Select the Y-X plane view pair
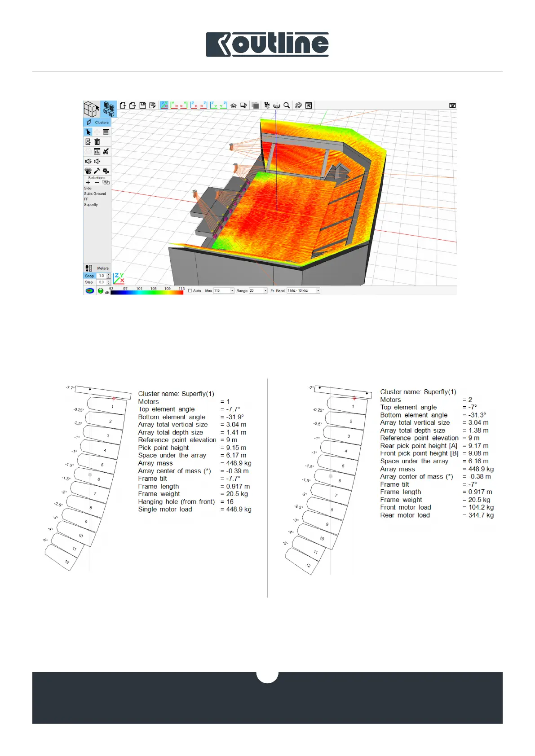The width and height of the screenshot is (535, 756). click(x=179, y=105)
